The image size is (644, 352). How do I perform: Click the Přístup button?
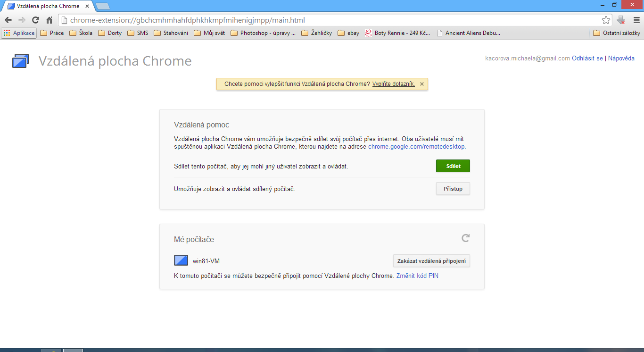[453, 188]
